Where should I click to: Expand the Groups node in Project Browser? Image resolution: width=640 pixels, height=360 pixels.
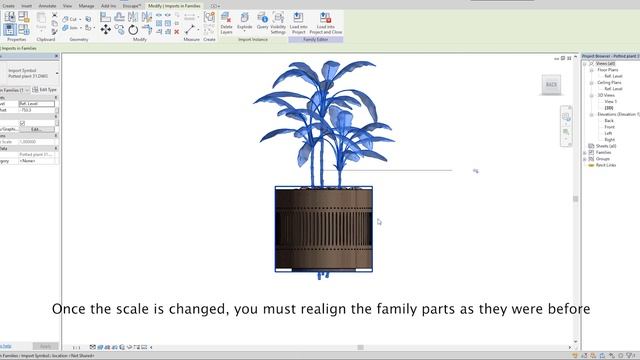coord(584,159)
